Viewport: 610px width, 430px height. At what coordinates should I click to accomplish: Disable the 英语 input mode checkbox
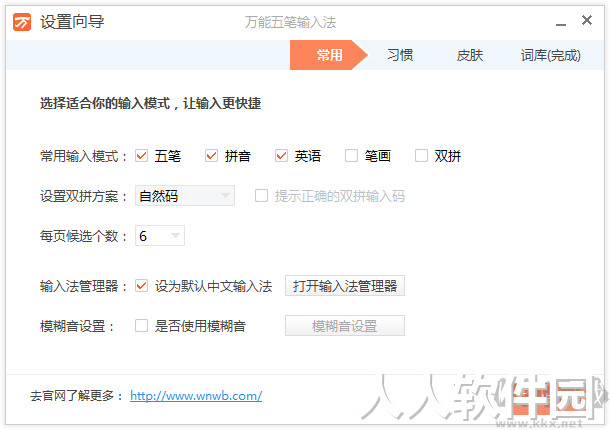pos(281,156)
